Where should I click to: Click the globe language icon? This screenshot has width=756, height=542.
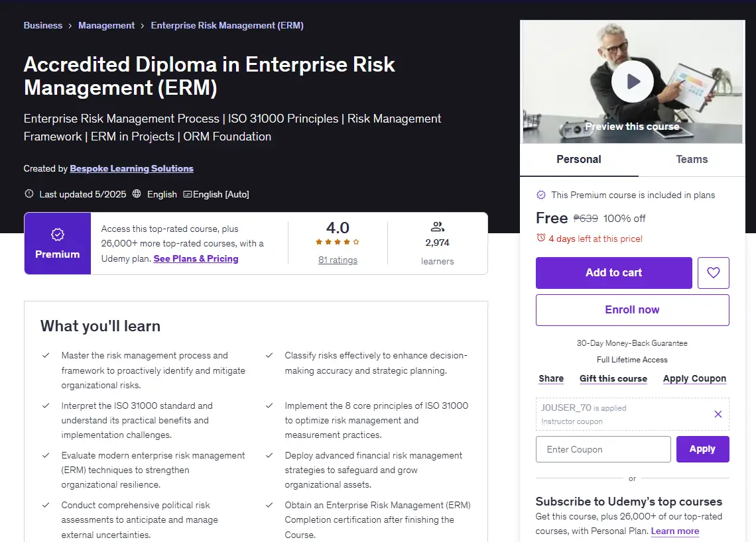pyautogui.click(x=137, y=193)
